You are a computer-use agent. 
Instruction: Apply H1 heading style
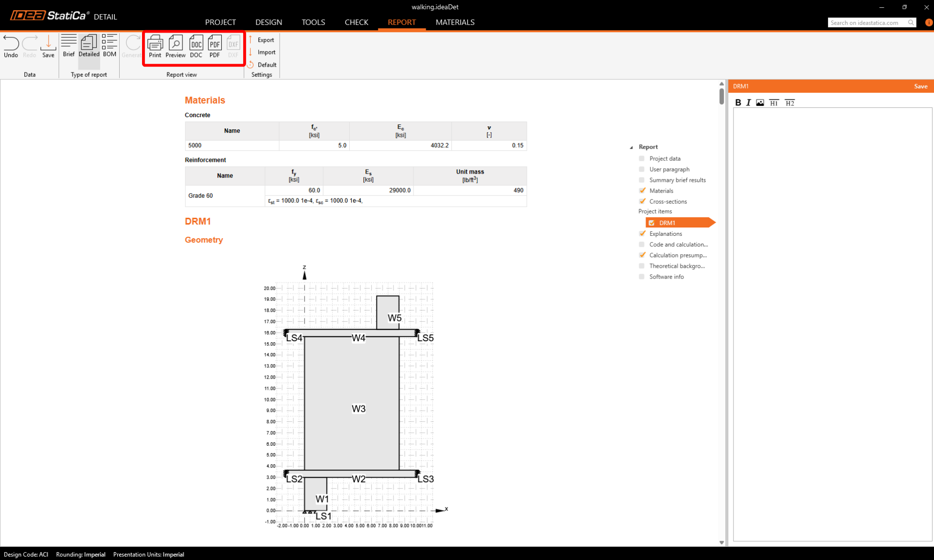click(774, 103)
